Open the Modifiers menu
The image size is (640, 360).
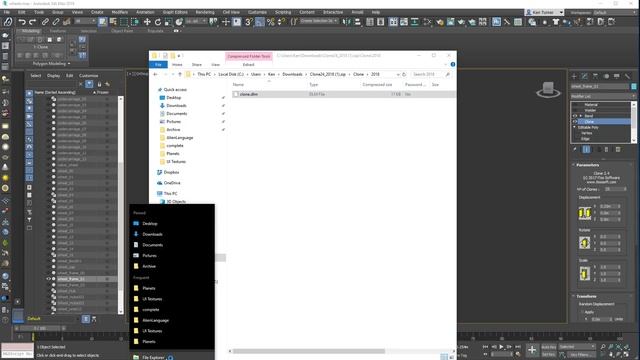[x=120, y=12]
